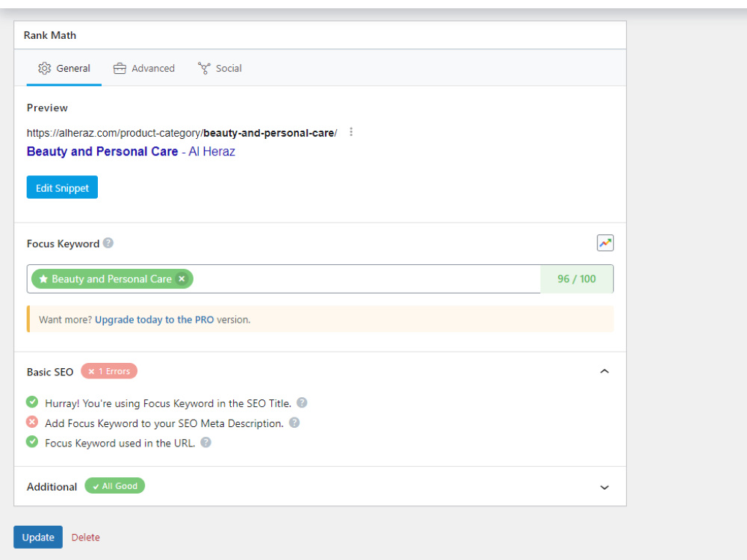Viewport: 747px width, 560px height.
Task: Click the Edit Snippet button
Action: tap(62, 187)
